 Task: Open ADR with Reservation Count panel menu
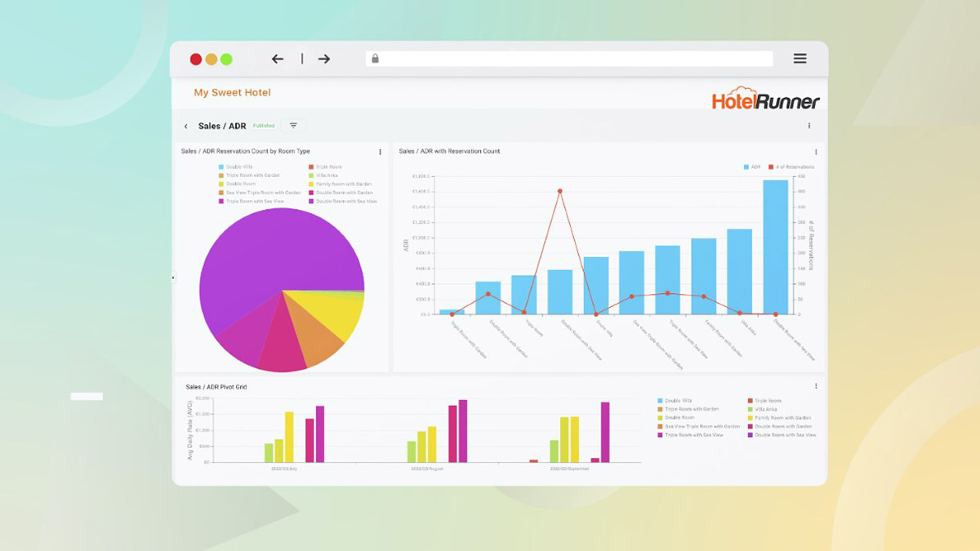click(815, 152)
